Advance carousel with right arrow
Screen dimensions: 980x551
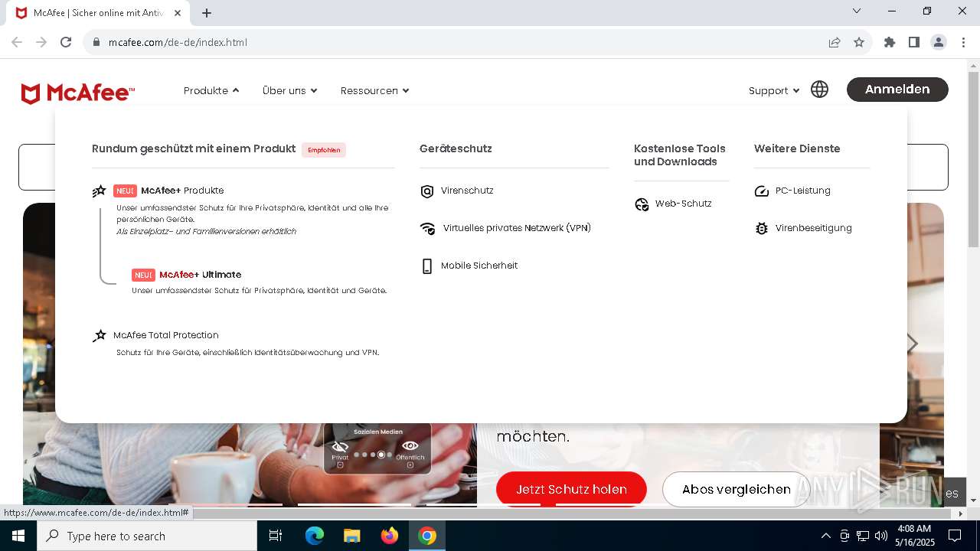912,344
